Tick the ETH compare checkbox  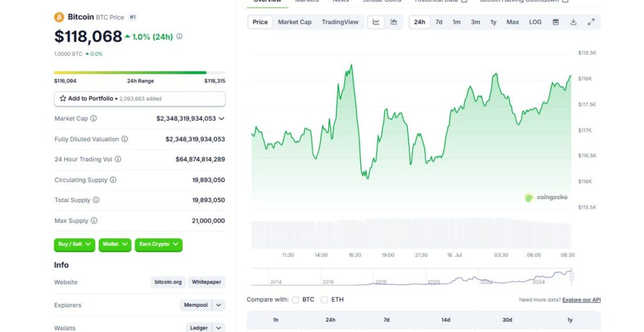click(325, 299)
